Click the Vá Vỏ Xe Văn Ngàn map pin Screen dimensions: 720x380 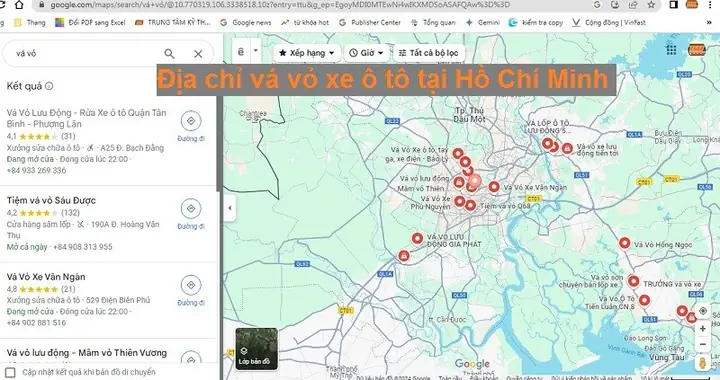(x=494, y=187)
